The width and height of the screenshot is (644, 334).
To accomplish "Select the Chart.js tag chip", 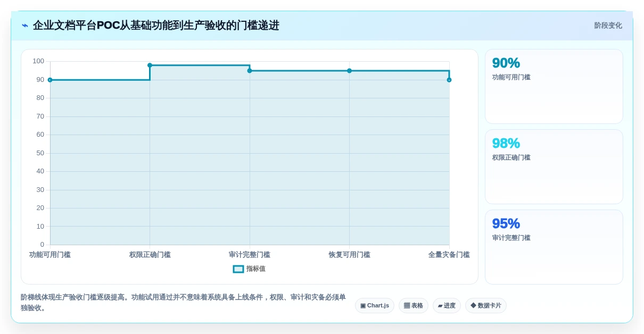I will tap(375, 306).
